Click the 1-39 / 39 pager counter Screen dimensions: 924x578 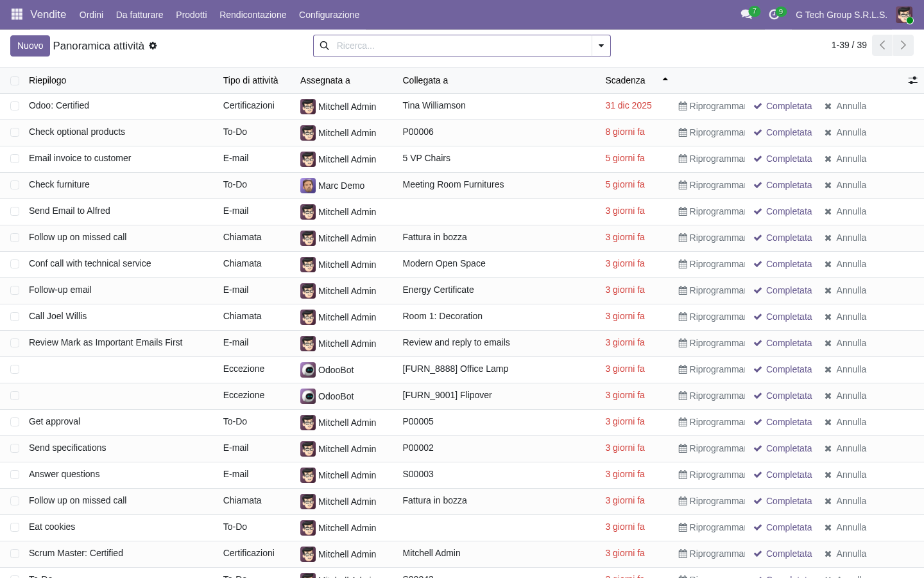(849, 45)
